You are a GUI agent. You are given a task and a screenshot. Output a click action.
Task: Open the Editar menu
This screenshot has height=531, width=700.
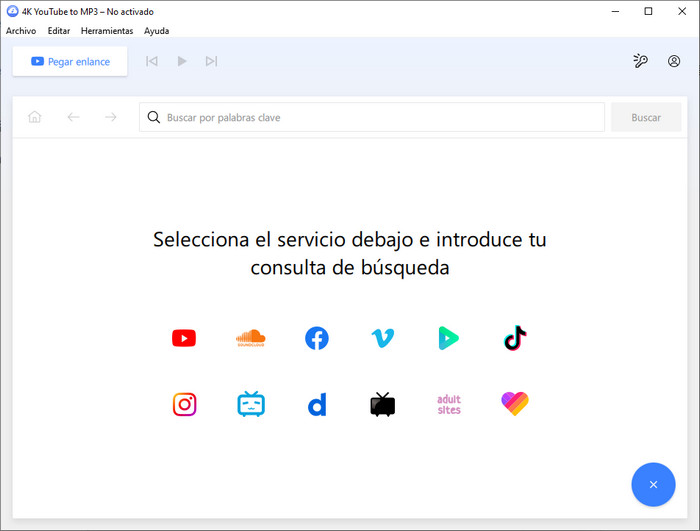59,31
